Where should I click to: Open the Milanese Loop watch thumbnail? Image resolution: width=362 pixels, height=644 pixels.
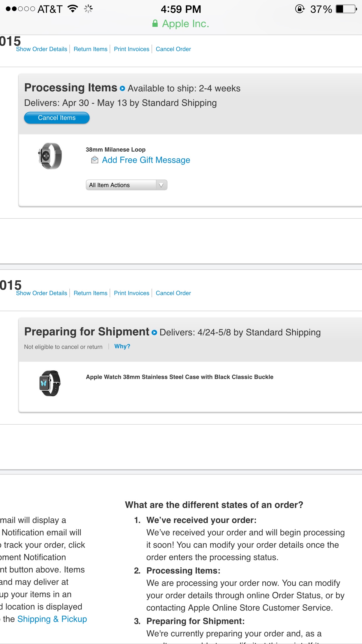click(50, 156)
